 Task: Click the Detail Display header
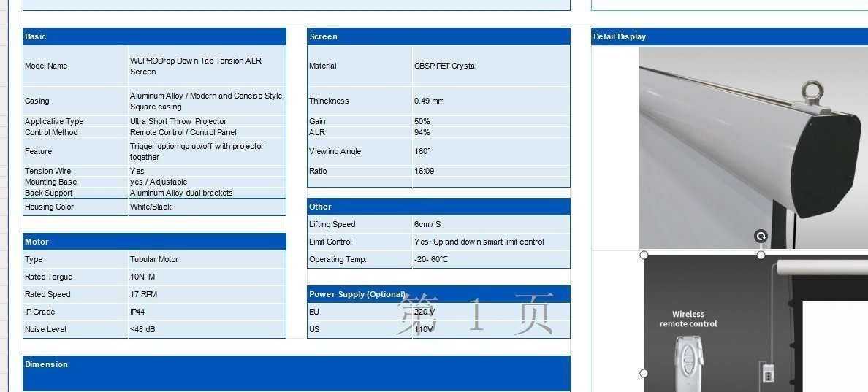coord(729,36)
